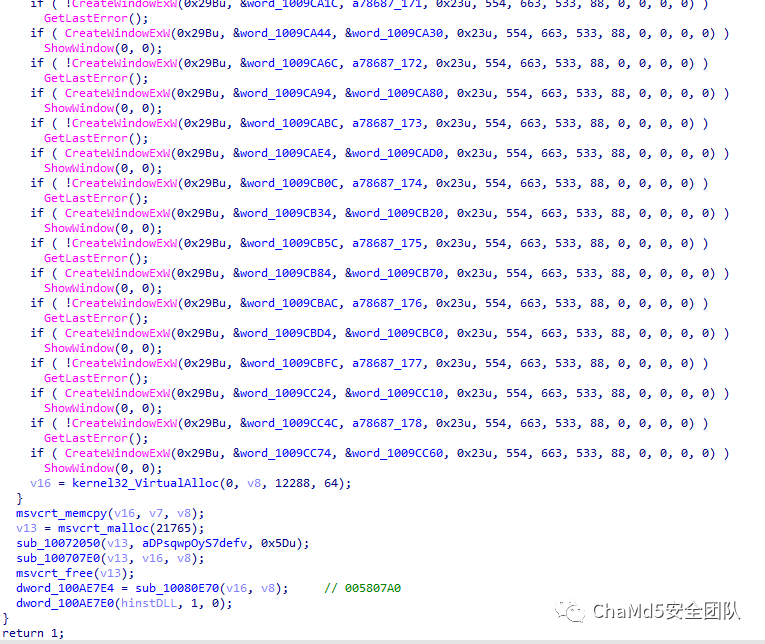Click the msvcrt_memcpy call

pyautogui.click(x=61, y=513)
